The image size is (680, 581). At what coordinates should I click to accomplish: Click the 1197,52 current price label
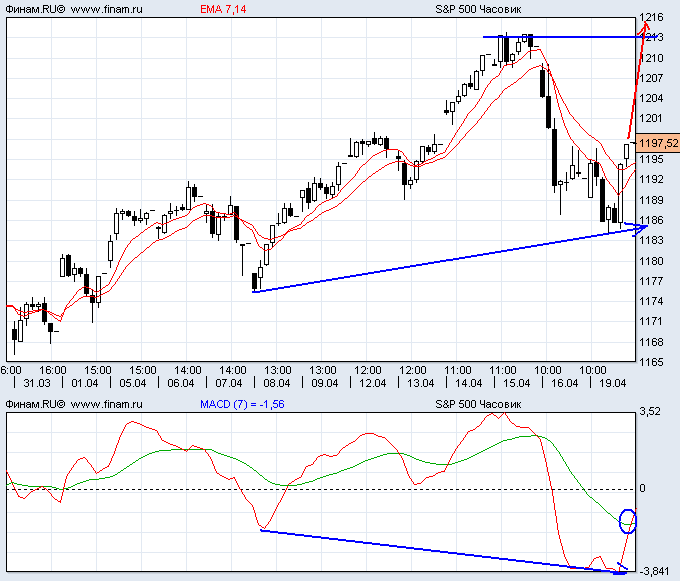click(658, 143)
